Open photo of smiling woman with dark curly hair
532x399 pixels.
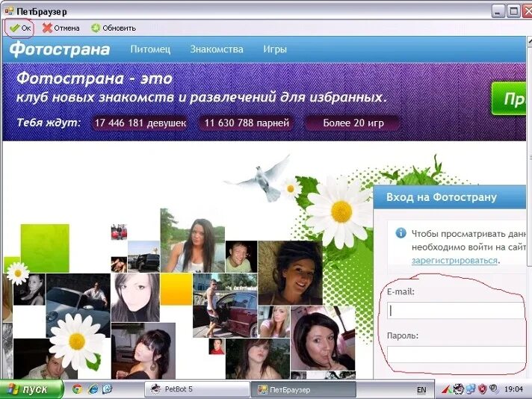point(290,273)
